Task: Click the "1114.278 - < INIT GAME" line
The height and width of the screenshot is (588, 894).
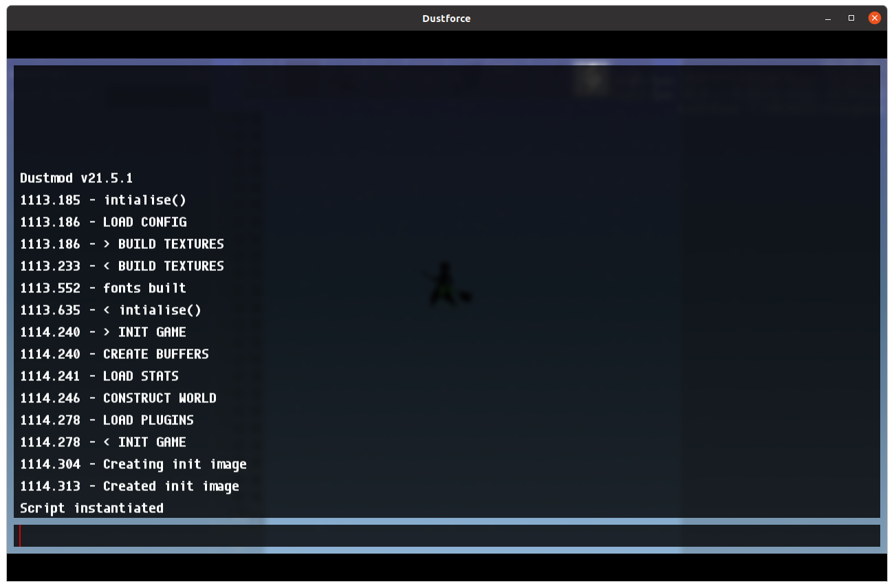Action: (103, 442)
